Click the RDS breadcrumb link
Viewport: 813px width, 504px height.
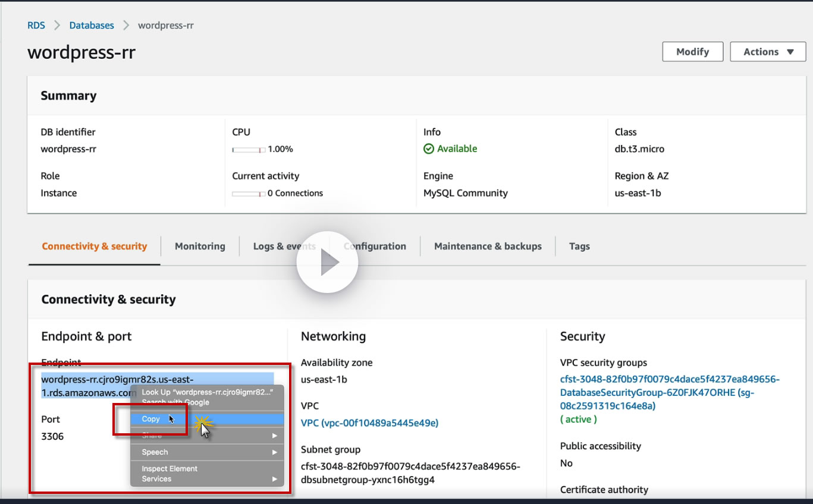36,26
